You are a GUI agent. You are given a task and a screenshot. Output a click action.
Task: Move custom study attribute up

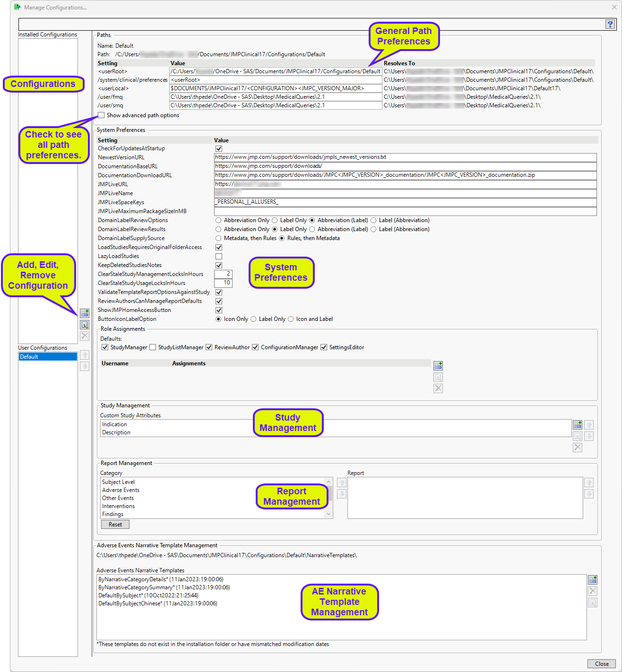[589, 425]
